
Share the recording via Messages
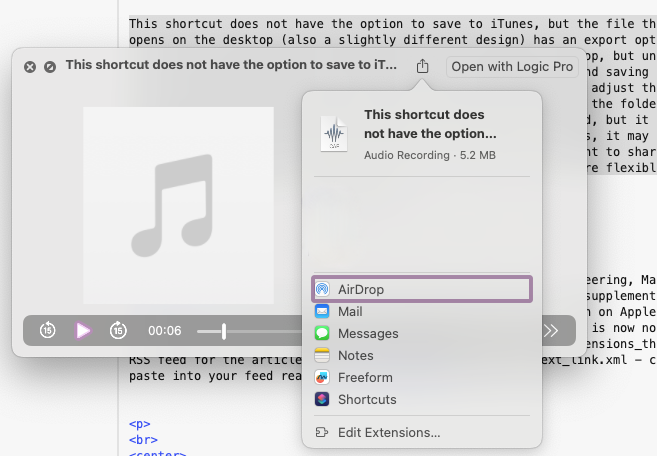pos(422,333)
